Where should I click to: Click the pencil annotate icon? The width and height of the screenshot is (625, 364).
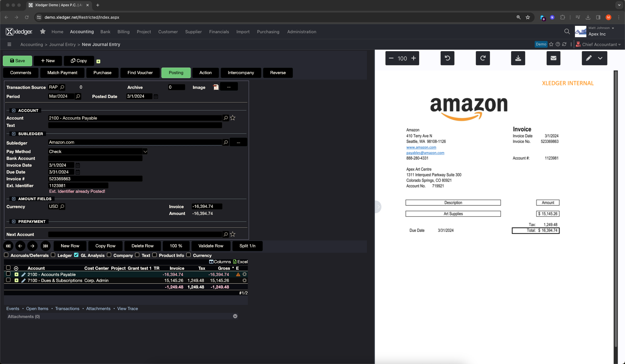[588, 58]
